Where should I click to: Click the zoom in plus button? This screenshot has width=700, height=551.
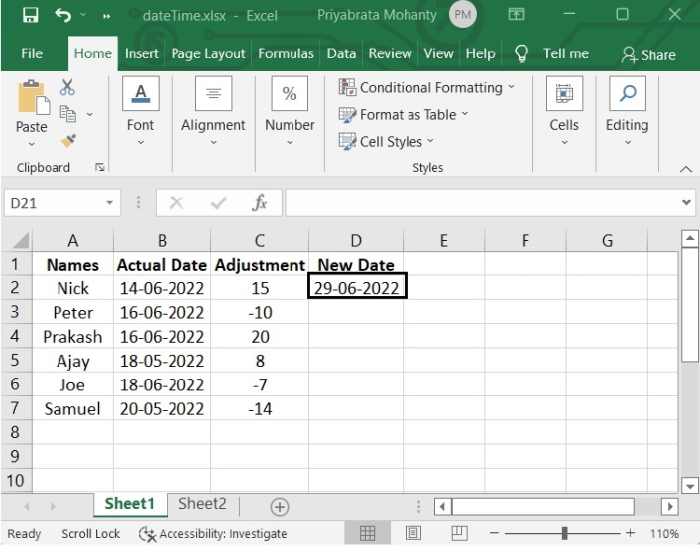tap(630, 533)
